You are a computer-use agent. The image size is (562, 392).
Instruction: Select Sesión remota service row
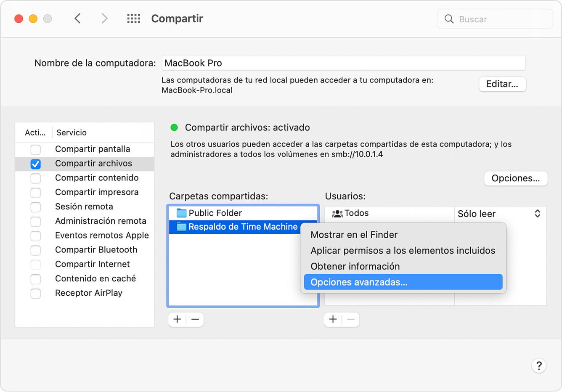(x=85, y=207)
